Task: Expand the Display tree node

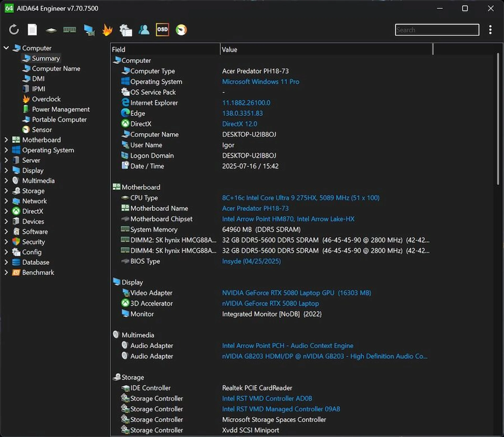Action: [x=6, y=170]
